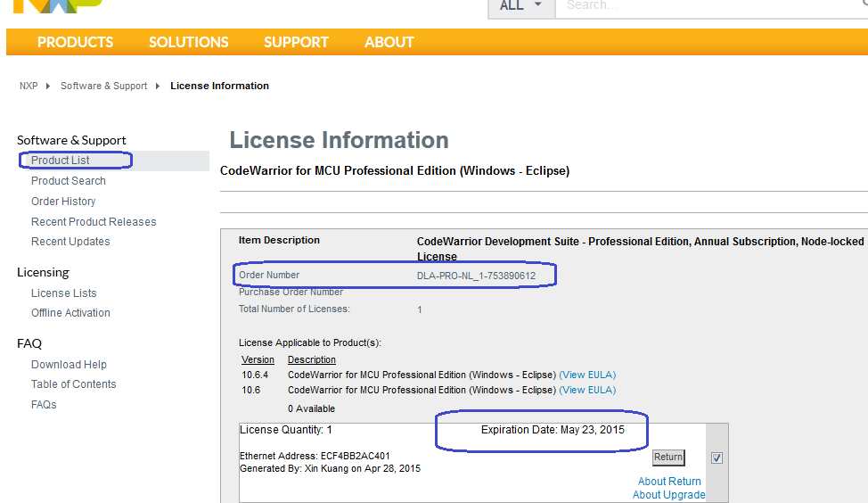868x503 pixels.
Task: Toggle the checkbox next to Return
Action: tap(717, 458)
